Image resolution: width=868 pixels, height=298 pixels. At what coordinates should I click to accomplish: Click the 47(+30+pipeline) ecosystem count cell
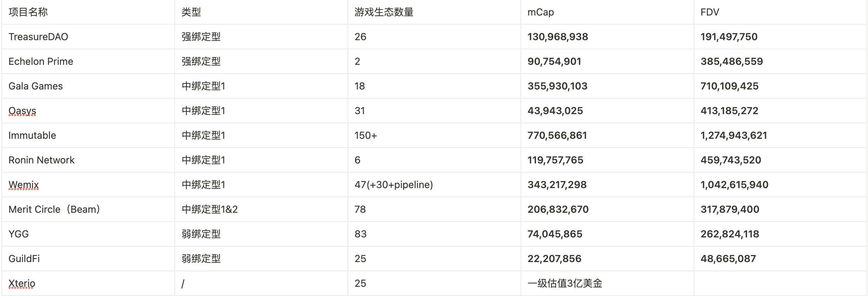tap(394, 185)
